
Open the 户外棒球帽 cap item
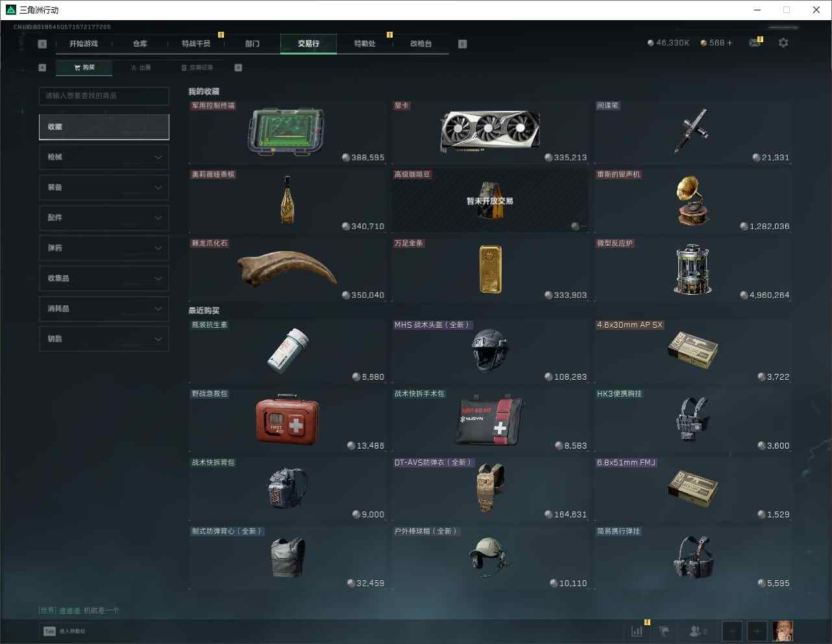489,558
